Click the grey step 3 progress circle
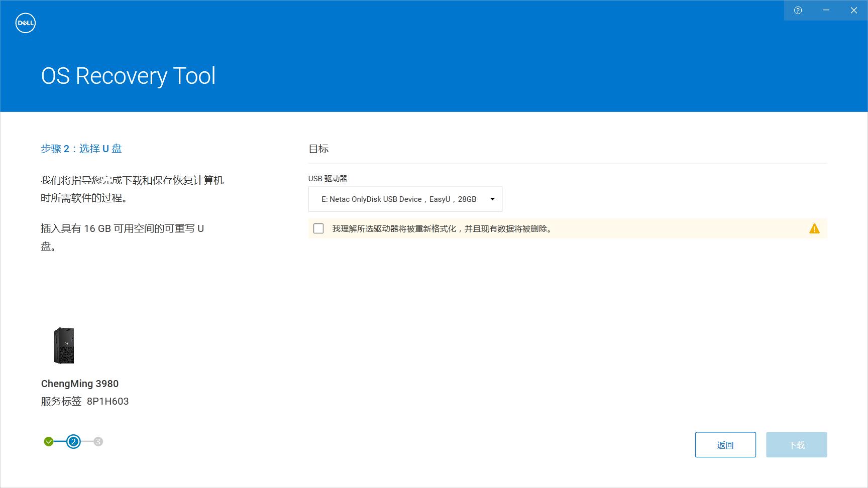The width and height of the screenshot is (868, 488). (98, 442)
